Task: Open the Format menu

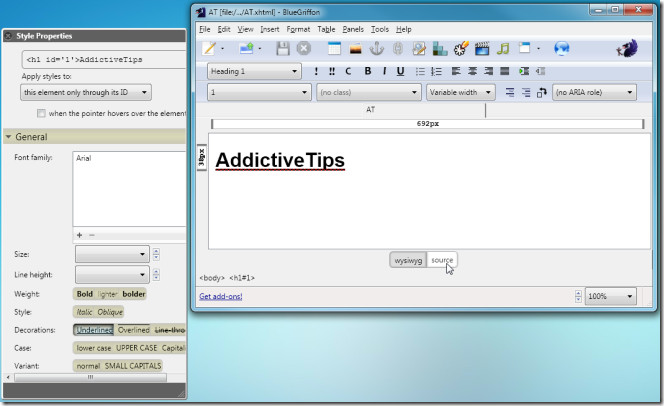Action: (298, 29)
